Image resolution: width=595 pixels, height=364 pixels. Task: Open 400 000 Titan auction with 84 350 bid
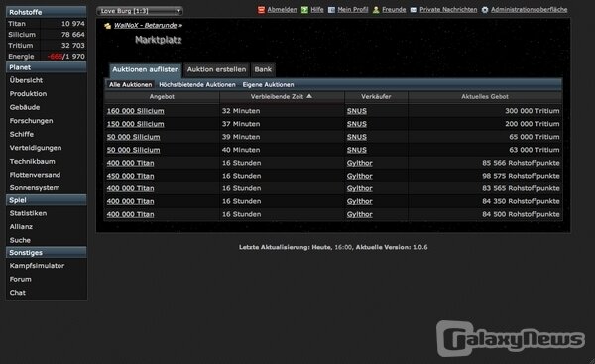click(x=130, y=201)
